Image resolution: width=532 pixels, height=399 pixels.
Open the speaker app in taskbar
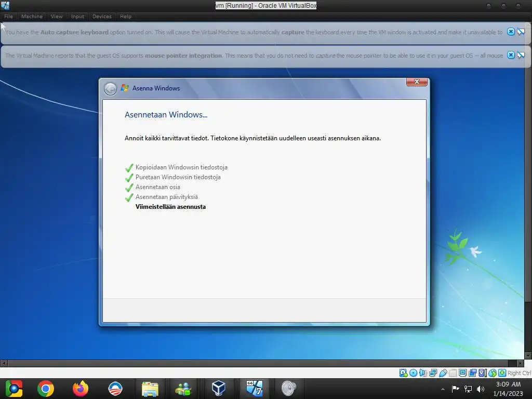[x=289, y=389]
